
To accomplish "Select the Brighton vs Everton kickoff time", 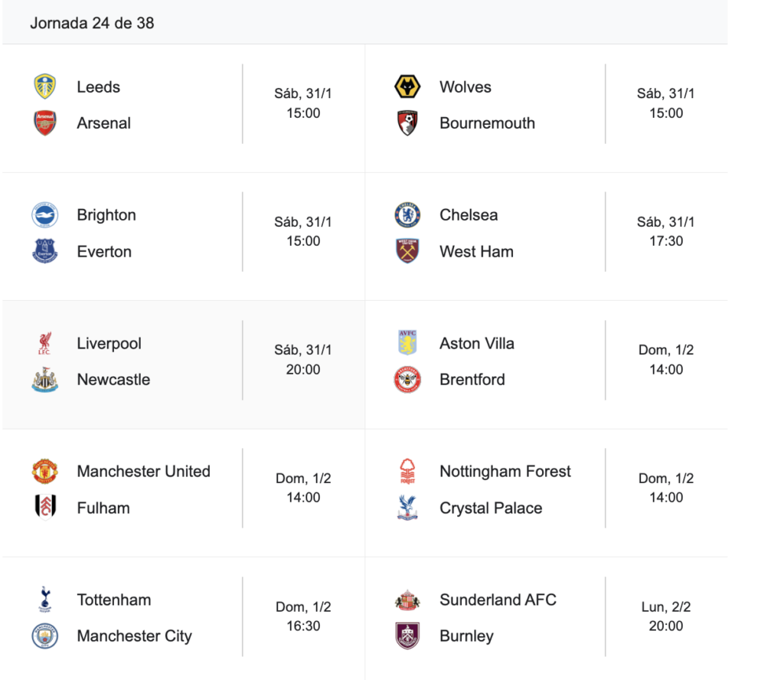I will [303, 231].
